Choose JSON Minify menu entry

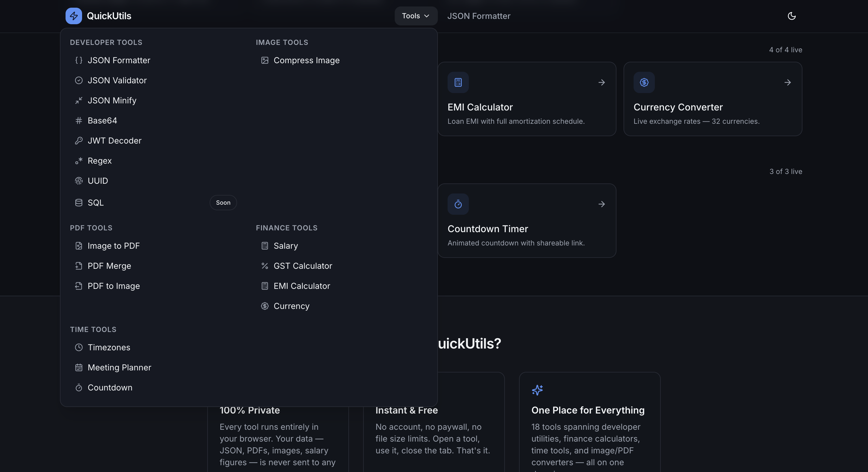155,100
